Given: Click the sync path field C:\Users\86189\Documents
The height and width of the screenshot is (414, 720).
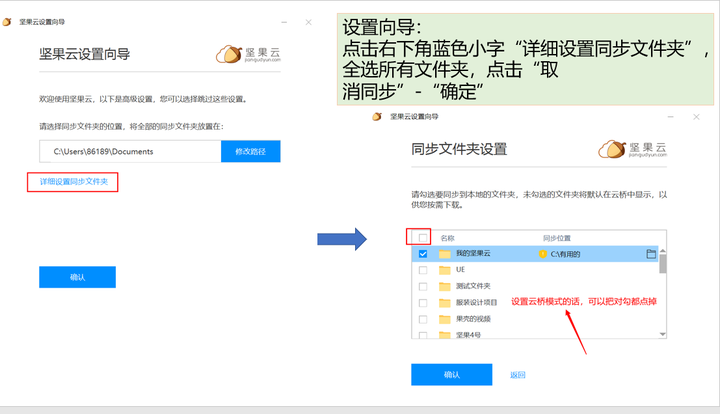Looking at the screenshot, I should (x=130, y=151).
